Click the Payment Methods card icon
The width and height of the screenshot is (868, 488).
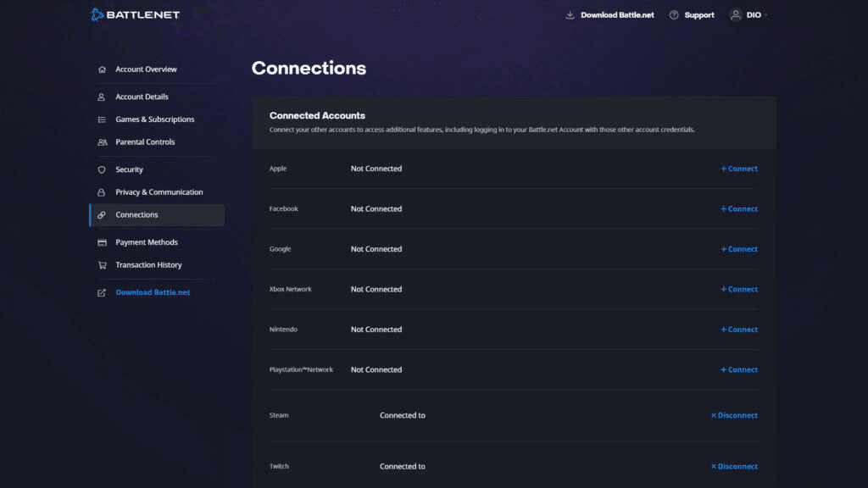point(101,241)
